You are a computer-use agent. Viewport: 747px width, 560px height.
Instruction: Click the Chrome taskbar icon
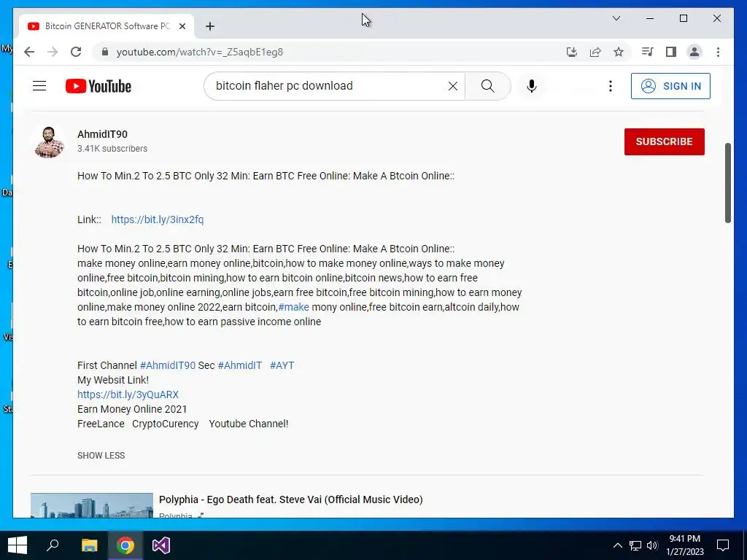coord(125,545)
